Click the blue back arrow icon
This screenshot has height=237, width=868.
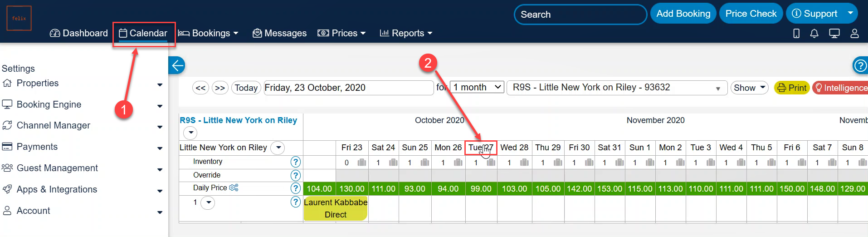click(x=177, y=65)
